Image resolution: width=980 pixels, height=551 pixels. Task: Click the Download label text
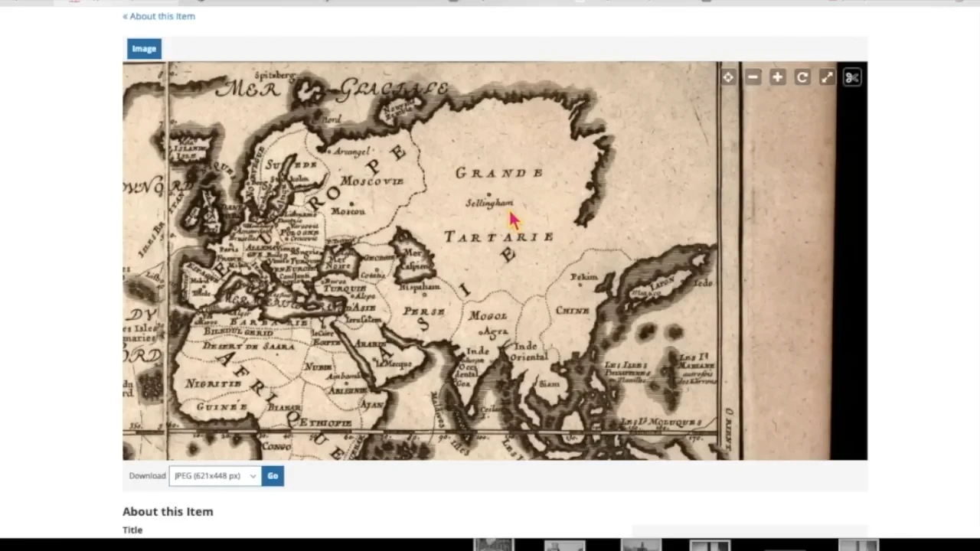tap(147, 476)
